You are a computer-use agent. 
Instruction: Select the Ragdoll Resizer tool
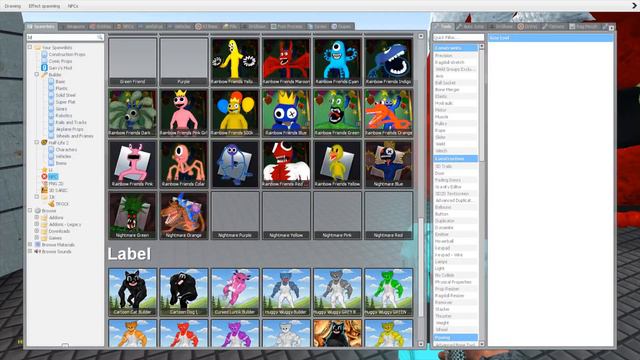(455, 296)
